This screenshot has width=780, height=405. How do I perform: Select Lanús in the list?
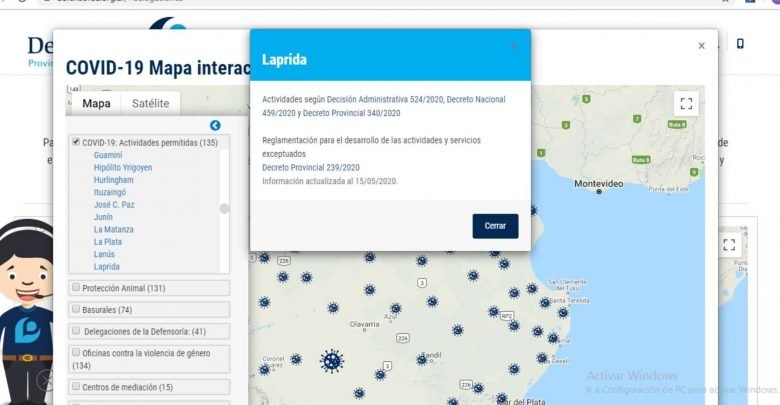click(104, 254)
